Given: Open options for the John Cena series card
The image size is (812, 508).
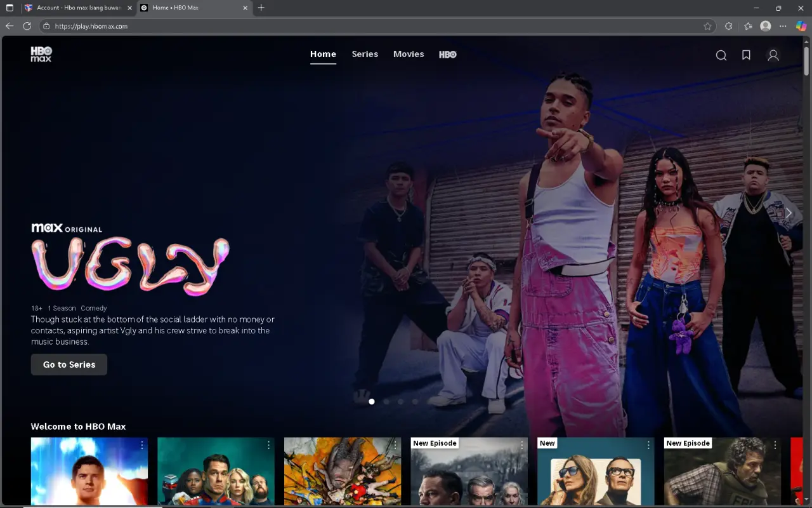Looking at the screenshot, I should pyautogui.click(x=268, y=444).
